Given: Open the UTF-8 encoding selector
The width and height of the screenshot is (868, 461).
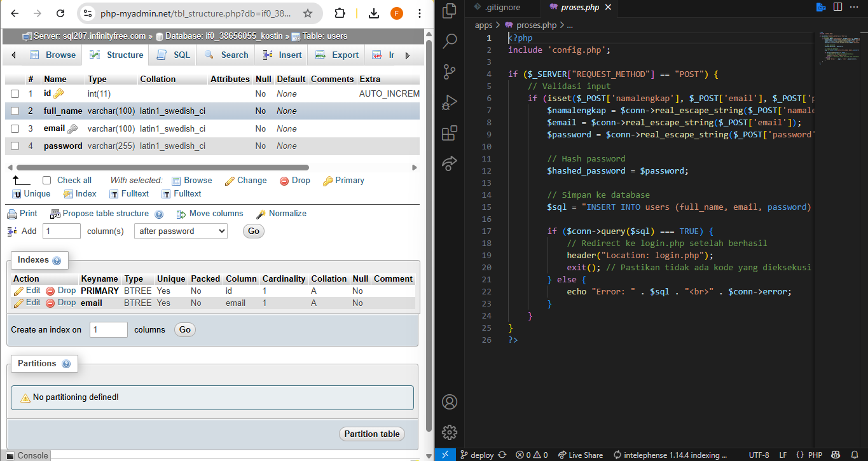Looking at the screenshot, I should [759, 455].
